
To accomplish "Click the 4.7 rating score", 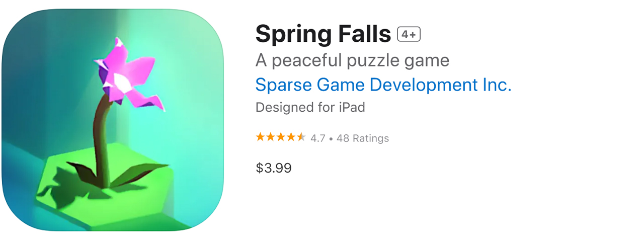I will pos(317,138).
